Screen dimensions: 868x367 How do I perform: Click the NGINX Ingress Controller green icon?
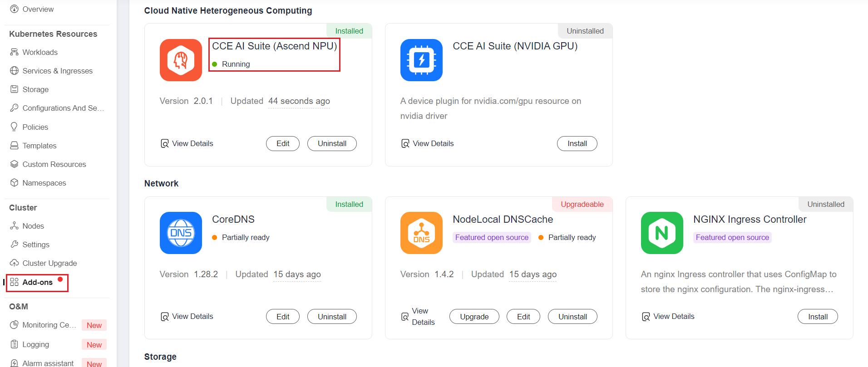pos(662,233)
